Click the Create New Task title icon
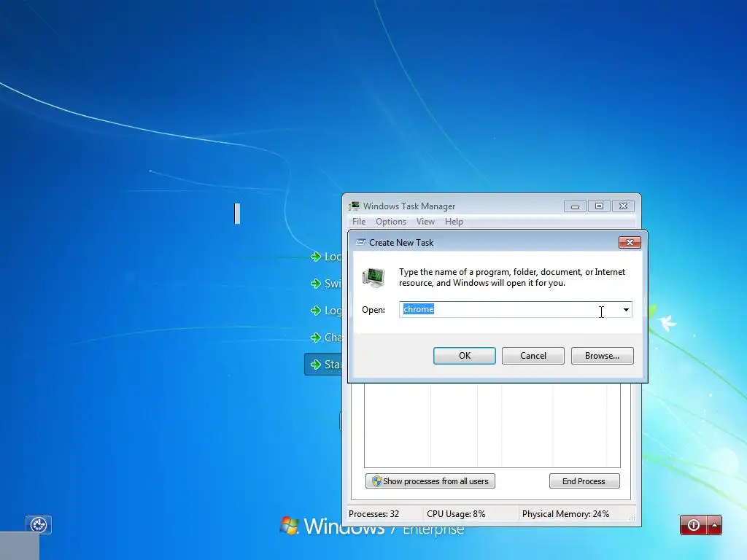Image resolution: width=747 pixels, height=560 pixels. pos(360,242)
